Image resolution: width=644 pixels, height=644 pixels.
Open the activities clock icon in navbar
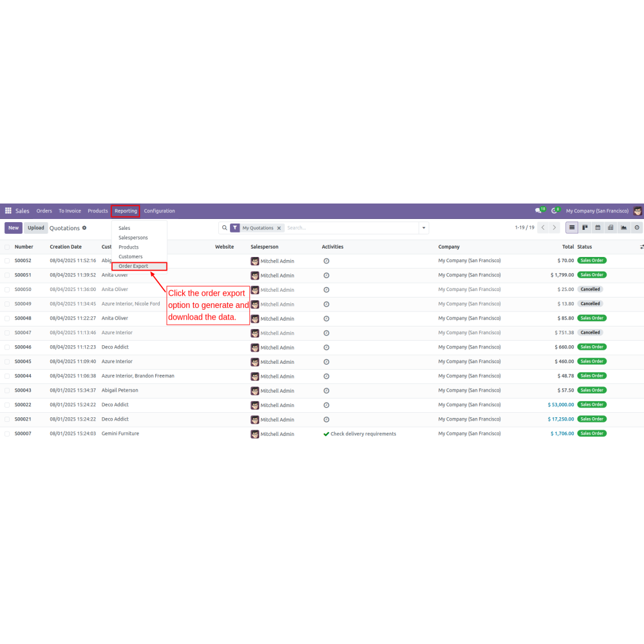tap(554, 211)
